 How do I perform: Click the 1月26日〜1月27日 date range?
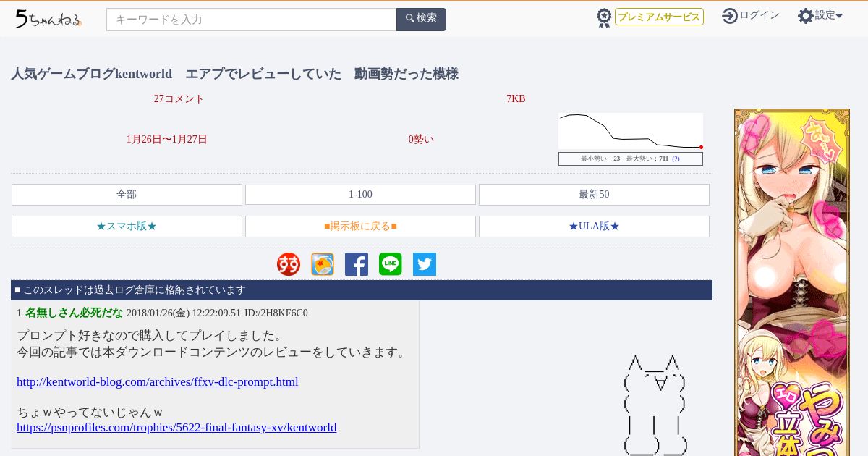point(166,139)
